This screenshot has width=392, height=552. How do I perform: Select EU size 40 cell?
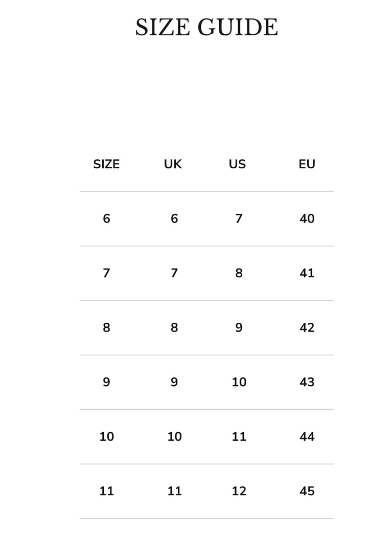pyautogui.click(x=307, y=218)
